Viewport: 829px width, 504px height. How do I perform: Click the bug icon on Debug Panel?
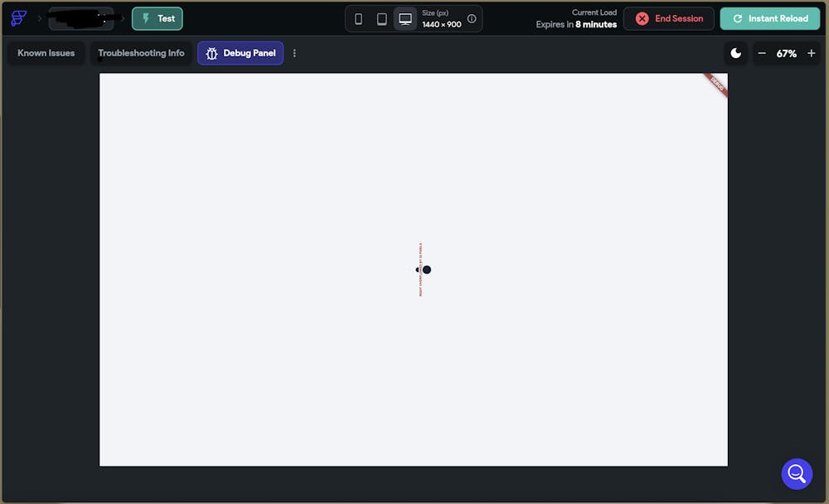point(211,53)
